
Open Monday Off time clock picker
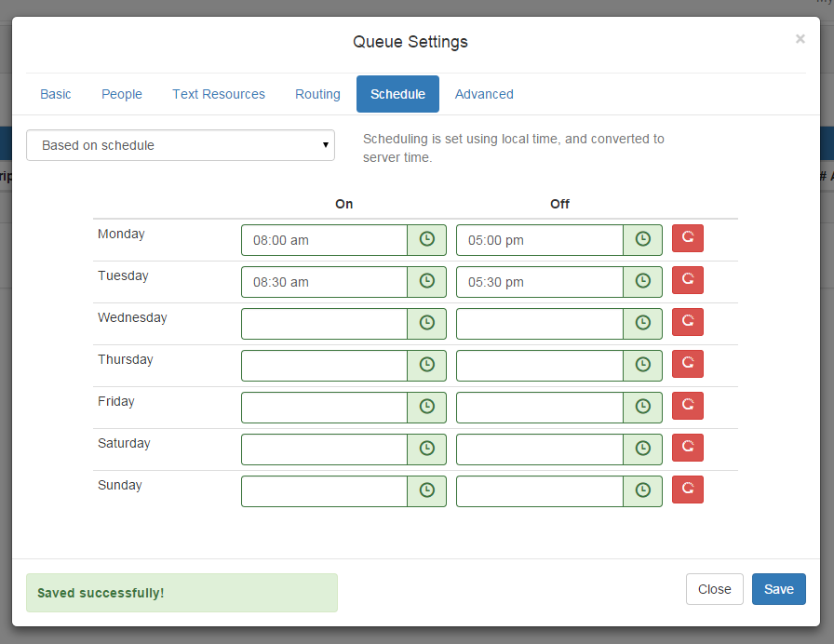pyautogui.click(x=642, y=239)
